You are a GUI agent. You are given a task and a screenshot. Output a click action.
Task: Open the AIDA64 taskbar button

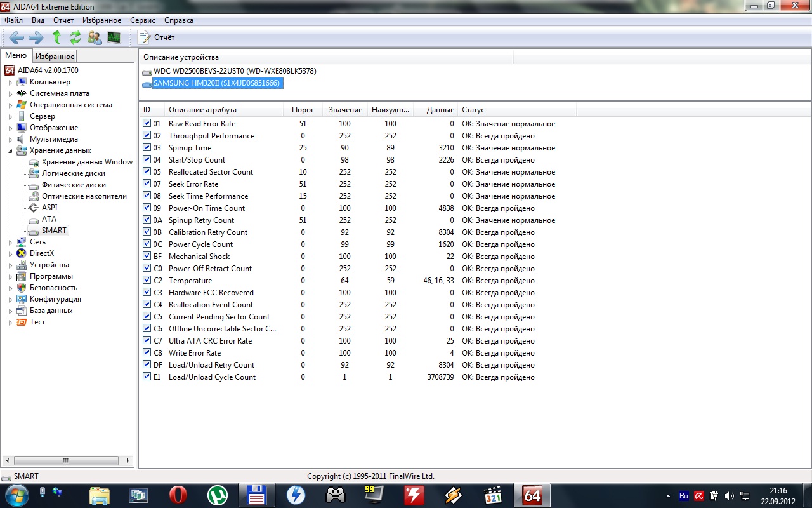click(x=532, y=495)
